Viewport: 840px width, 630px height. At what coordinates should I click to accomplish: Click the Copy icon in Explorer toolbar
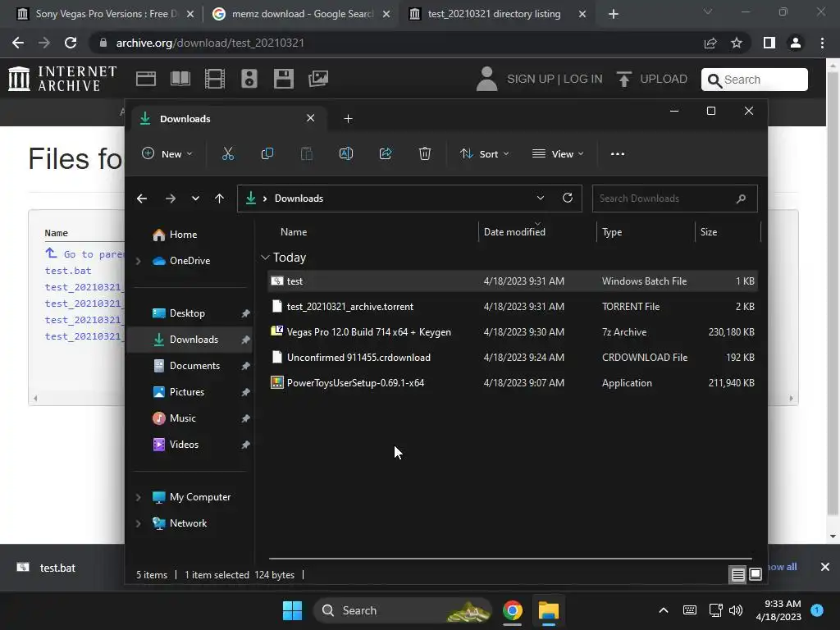tap(267, 153)
